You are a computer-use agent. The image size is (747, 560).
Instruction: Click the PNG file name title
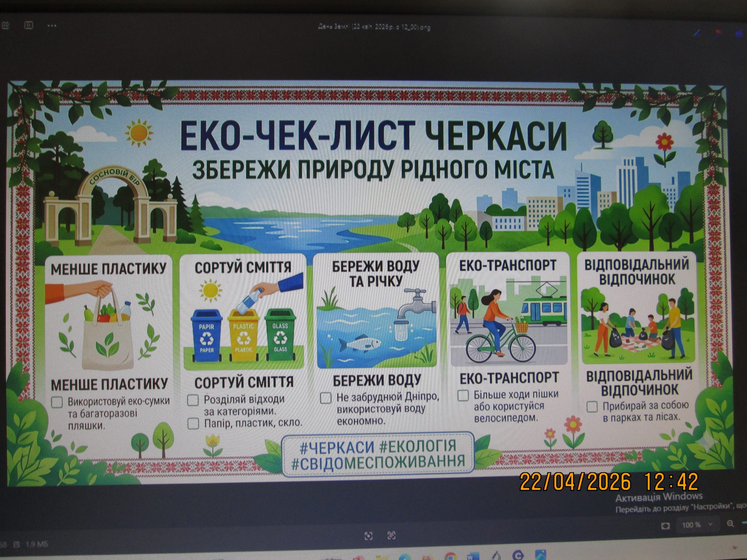374,27
